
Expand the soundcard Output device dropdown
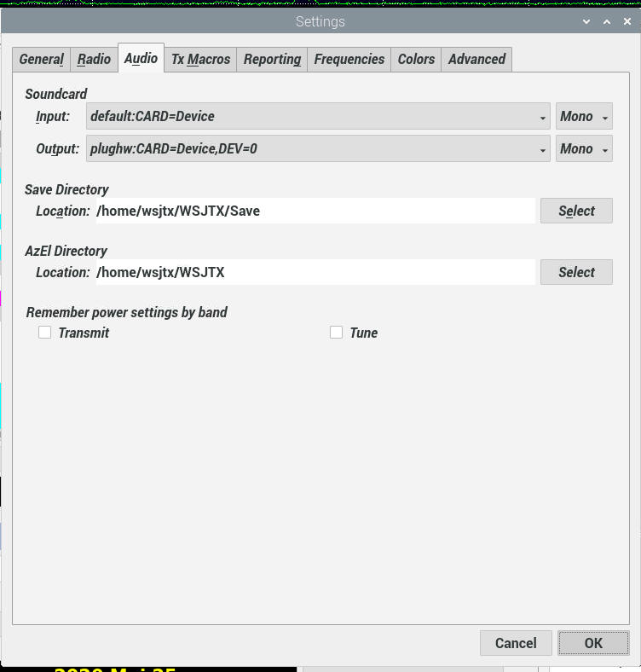click(318, 149)
